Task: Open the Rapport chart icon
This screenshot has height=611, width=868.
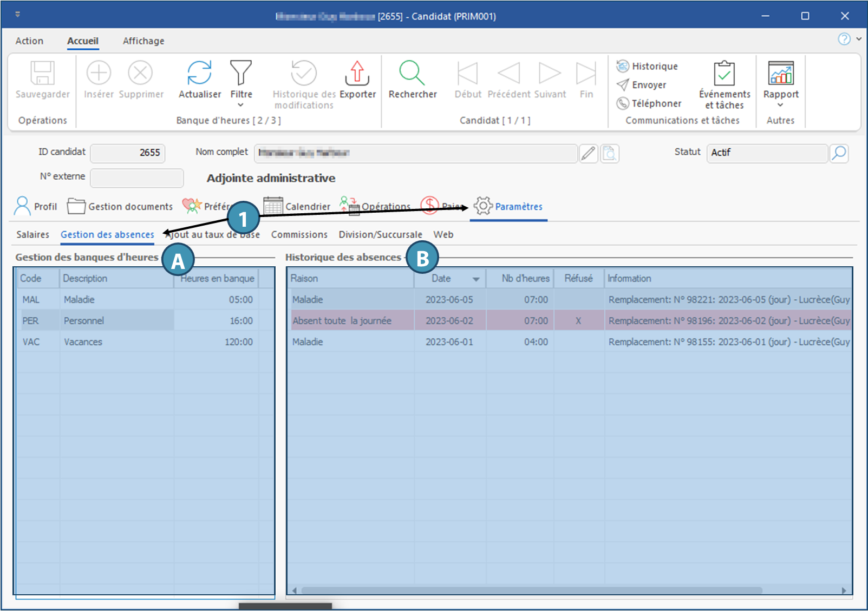Action: [x=781, y=73]
